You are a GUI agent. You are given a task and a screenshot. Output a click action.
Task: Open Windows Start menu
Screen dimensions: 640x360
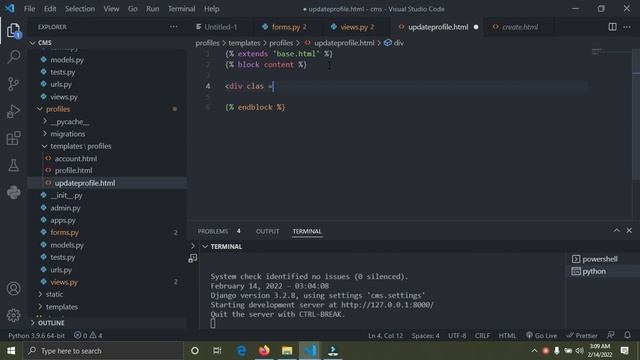click(11, 351)
